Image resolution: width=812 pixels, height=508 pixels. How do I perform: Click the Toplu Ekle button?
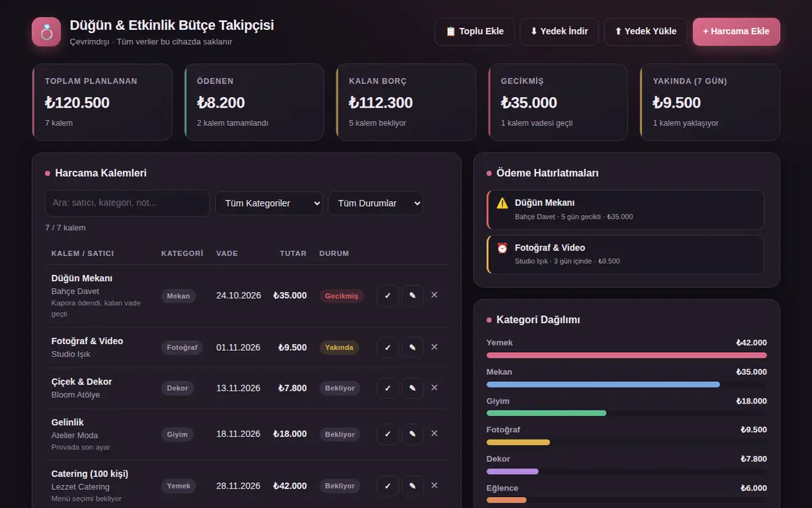pos(474,32)
